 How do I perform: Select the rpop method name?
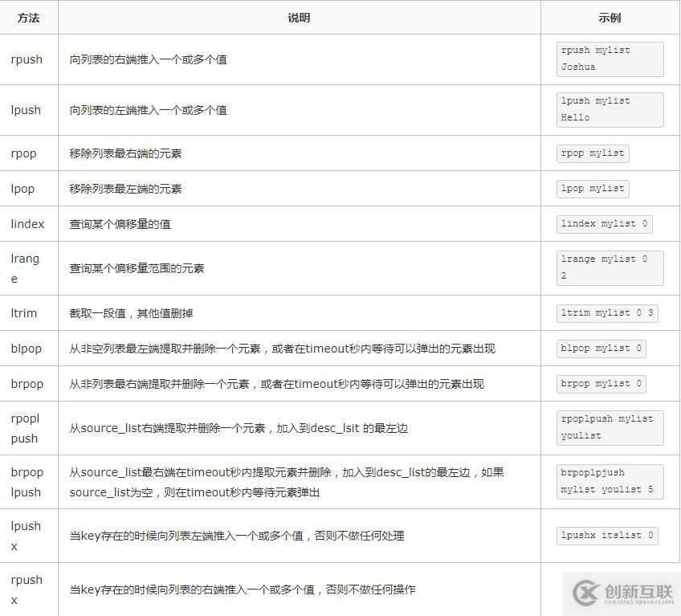23,153
